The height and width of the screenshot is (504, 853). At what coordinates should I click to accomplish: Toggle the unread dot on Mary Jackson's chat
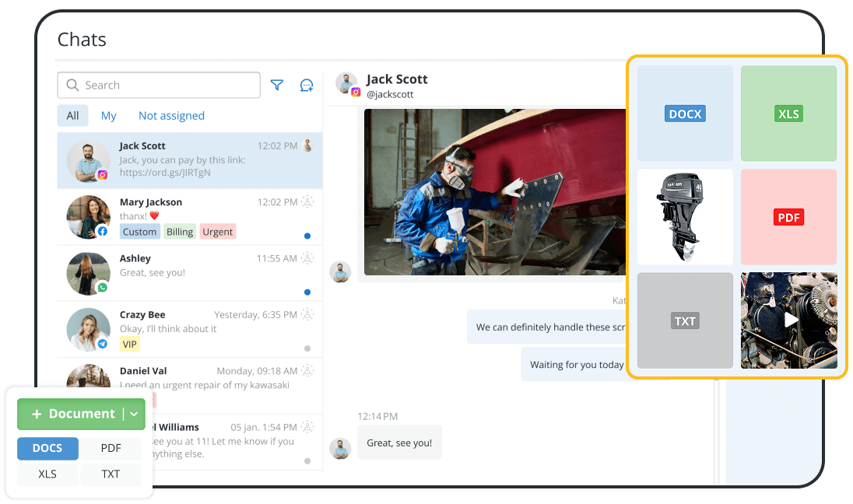[x=307, y=236]
